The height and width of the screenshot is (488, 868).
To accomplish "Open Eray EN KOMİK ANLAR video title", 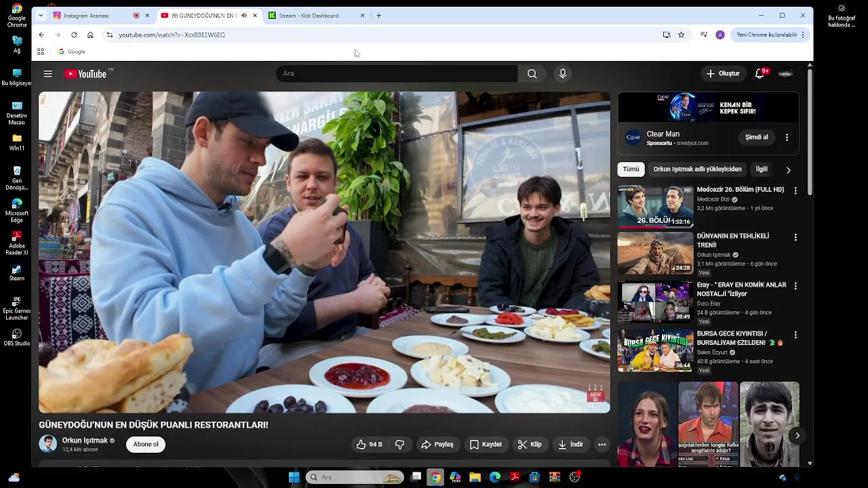I will [741, 289].
